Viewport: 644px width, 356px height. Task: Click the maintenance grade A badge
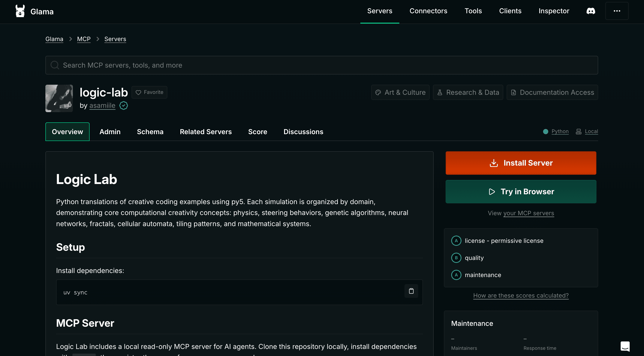pyautogui.click(x=456, y=275)
